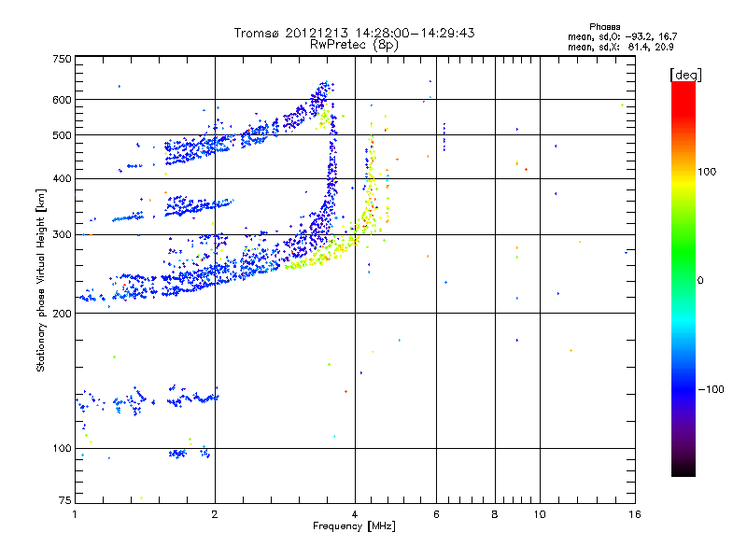The width and height of the screenshot is (747, 560).
Task: Click the x-axis tick label '10'
Action: (540, 514)
